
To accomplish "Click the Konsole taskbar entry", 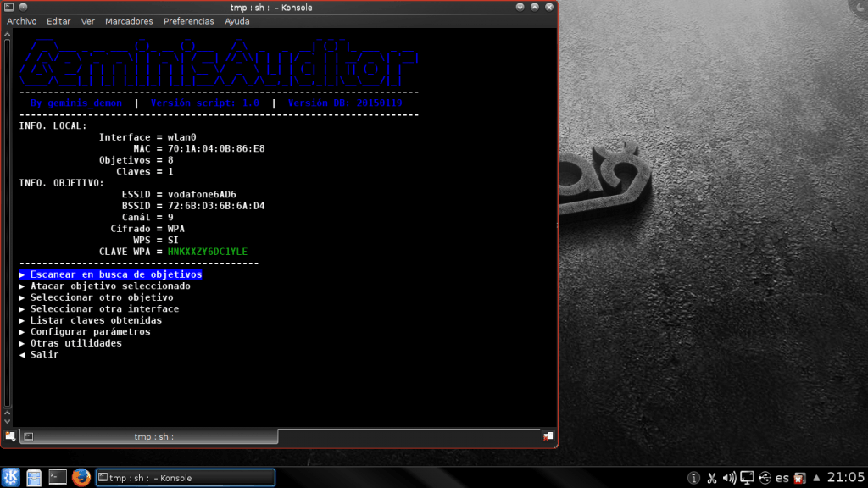I will [x=185, y=478].
